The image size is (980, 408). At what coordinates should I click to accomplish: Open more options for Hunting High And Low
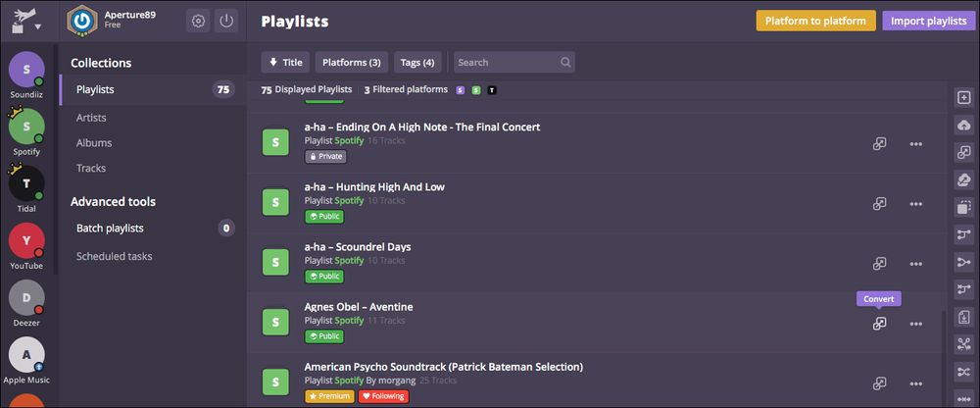coord(915,204)
